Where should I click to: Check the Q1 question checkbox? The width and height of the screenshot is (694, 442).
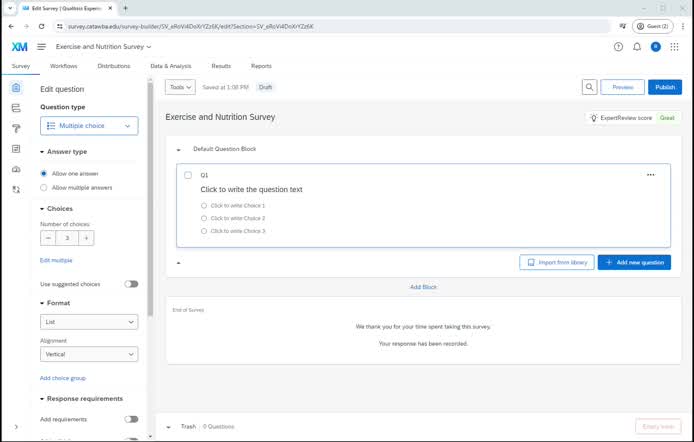[x=188, y=175]
